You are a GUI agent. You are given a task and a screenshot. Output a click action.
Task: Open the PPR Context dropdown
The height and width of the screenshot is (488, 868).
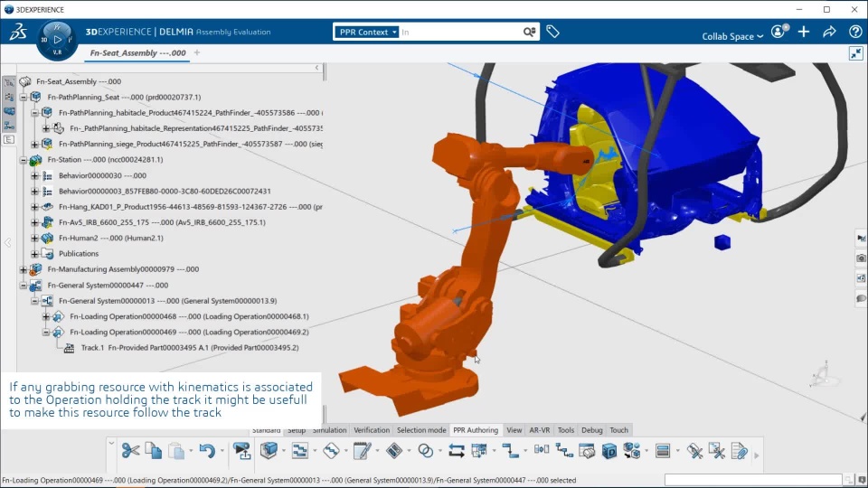point(366,33)
